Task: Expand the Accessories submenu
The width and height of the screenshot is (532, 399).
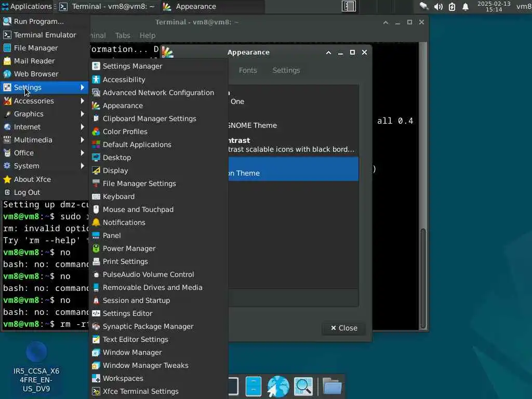Action: point(44,101)
